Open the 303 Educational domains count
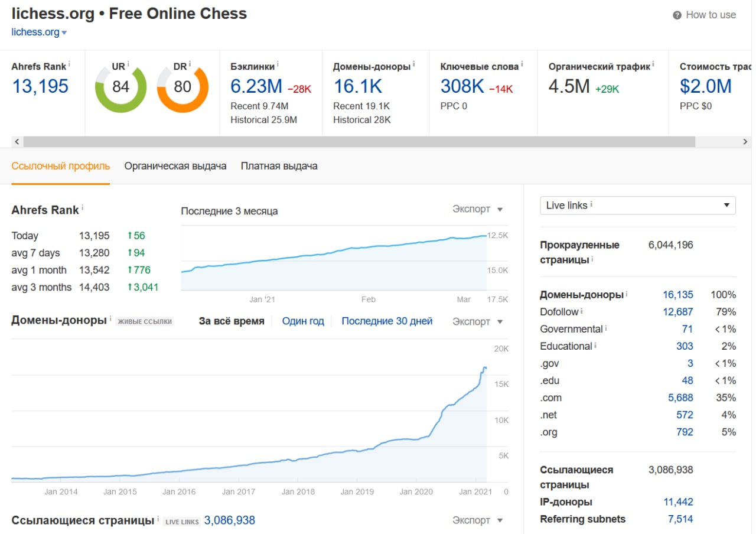The height and width of the screenshot is (534, 756). (685, 346)
